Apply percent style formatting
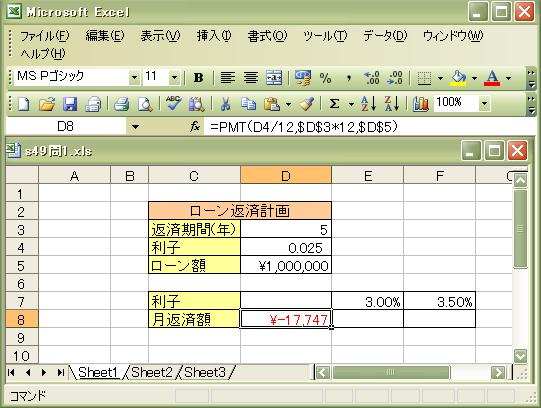Image resolution: width=541 pixels, height=408 pixels. 325,78
